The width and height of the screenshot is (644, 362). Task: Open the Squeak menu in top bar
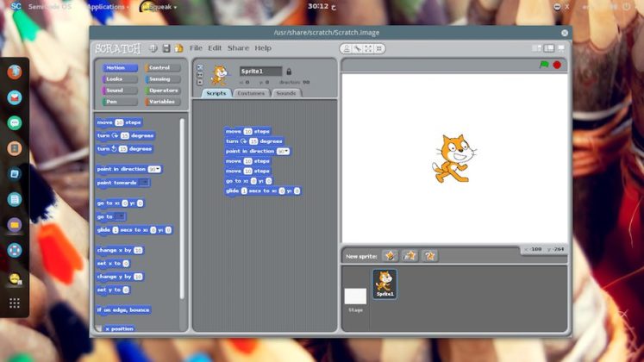point(159,7)
